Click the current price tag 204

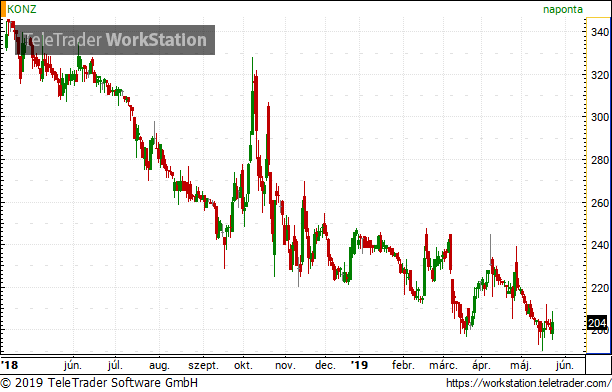[x=597, y=323]
